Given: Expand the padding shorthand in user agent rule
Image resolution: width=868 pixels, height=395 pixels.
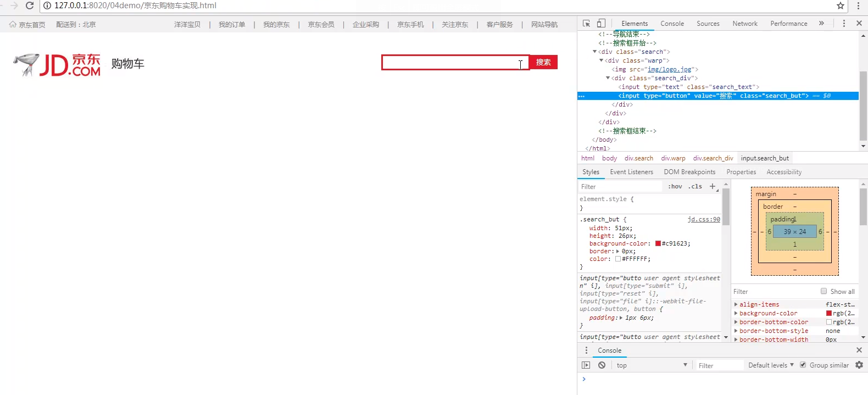Looking at the screenshot, I should point(621,318).
